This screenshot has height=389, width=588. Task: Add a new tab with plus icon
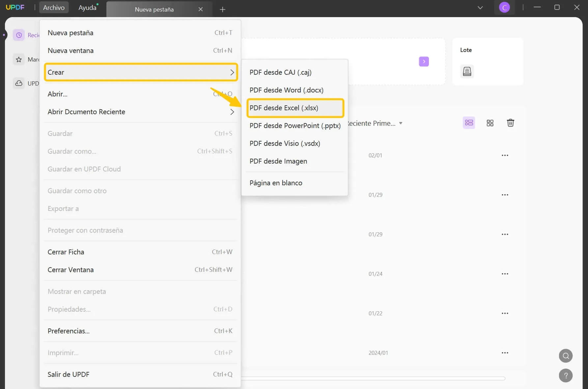click(x=222, y=10)
